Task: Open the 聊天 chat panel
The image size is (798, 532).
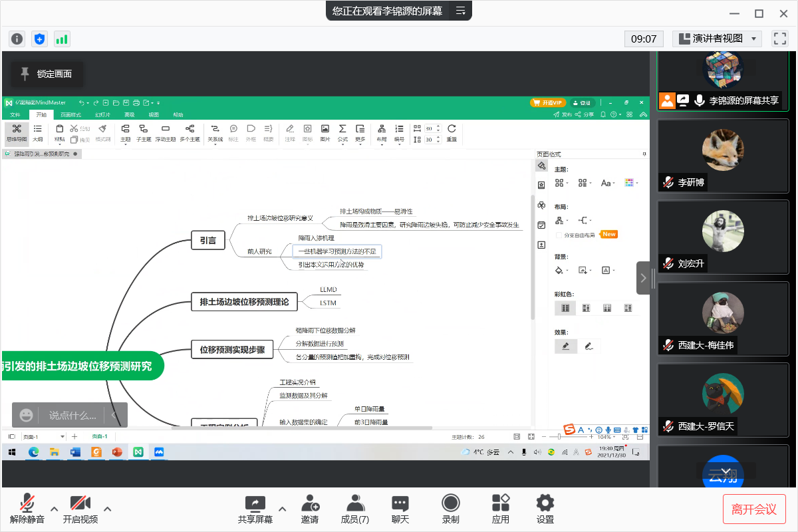Action: click(x=400, y=509)
